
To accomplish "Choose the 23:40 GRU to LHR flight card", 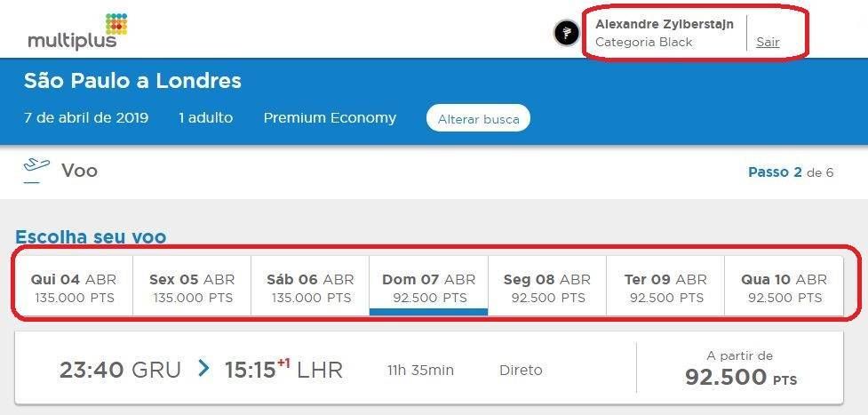I will coord(429,369).
